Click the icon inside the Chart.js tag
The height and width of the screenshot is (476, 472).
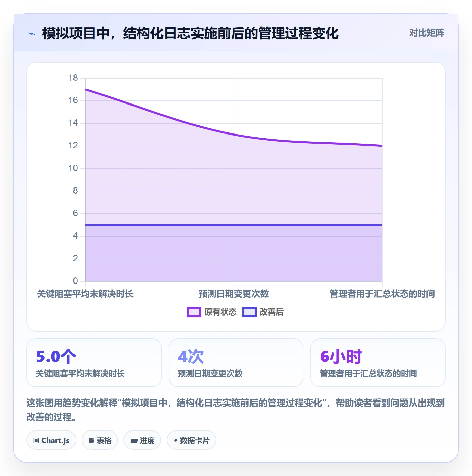[36, 440]
